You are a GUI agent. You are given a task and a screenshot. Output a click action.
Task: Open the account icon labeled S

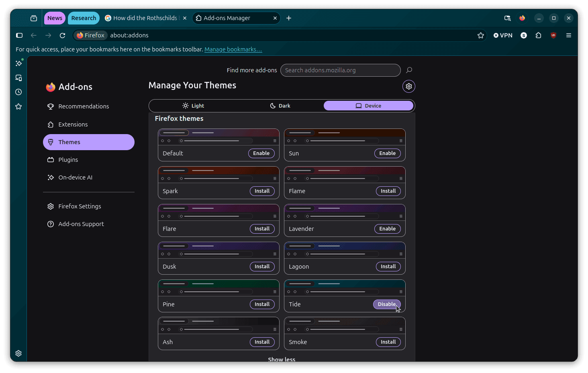click(x=524, y=35)
